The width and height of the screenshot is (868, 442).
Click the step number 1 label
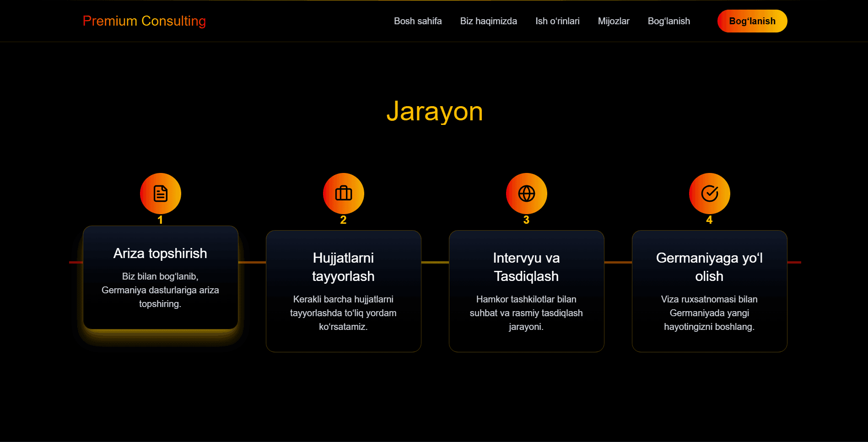pos(160,220)
